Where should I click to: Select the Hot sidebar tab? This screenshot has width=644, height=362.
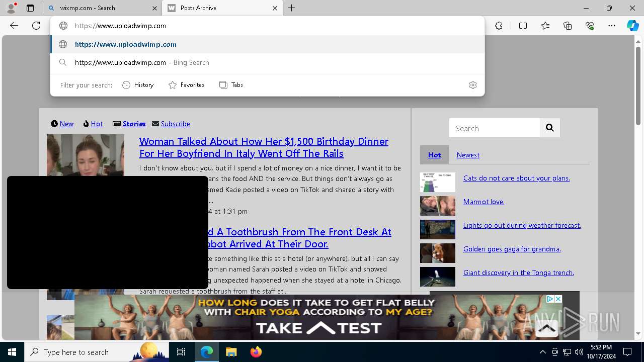coord(434,155)
